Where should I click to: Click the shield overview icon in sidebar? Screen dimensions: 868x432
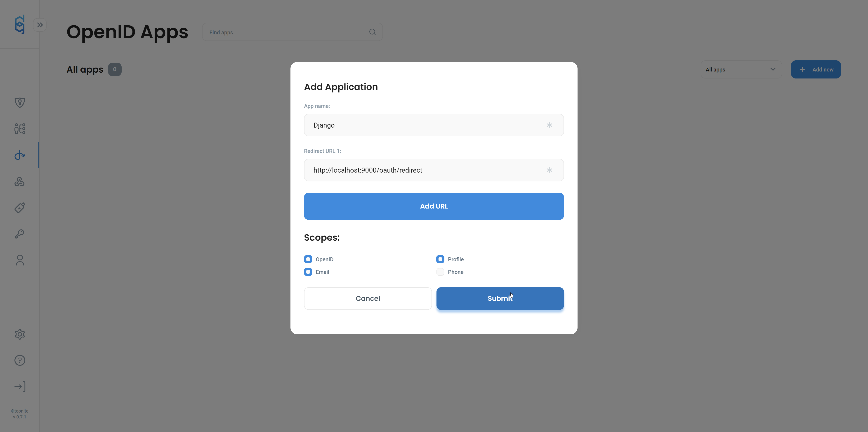(x=19, y=102)
